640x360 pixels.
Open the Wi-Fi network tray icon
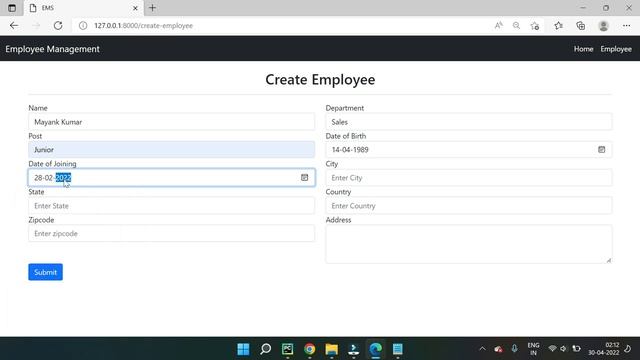(x=552, y=349)
